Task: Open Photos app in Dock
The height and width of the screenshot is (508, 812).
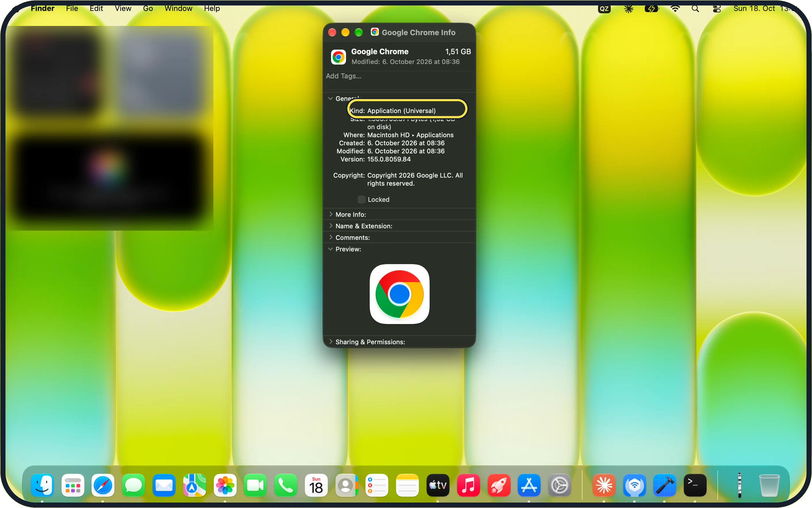Action: pyautogui.click(x=225, y=485)
